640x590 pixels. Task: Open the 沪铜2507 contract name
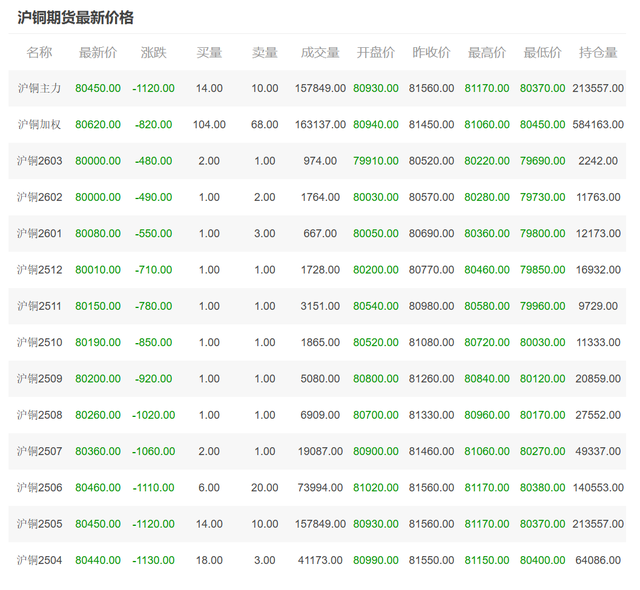[39, 451]
